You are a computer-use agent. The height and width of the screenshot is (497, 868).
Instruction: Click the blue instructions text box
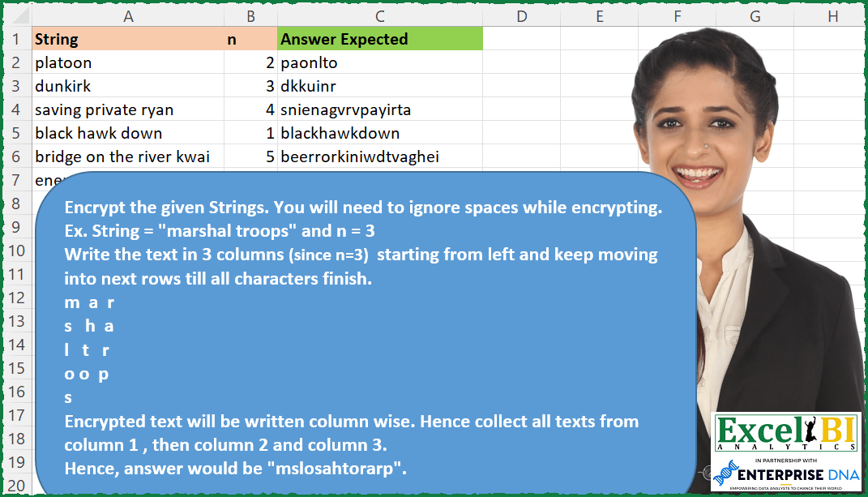pyautogui.click(x=366, y=332)
